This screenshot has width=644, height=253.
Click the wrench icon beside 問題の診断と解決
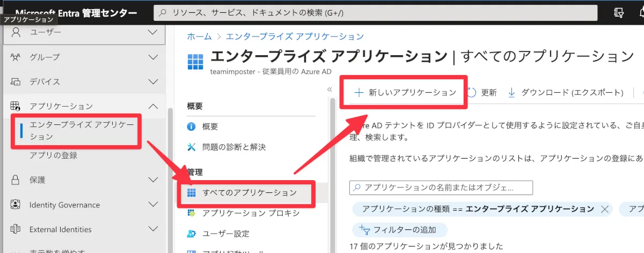pyautogui.click(x=191, y=147)
